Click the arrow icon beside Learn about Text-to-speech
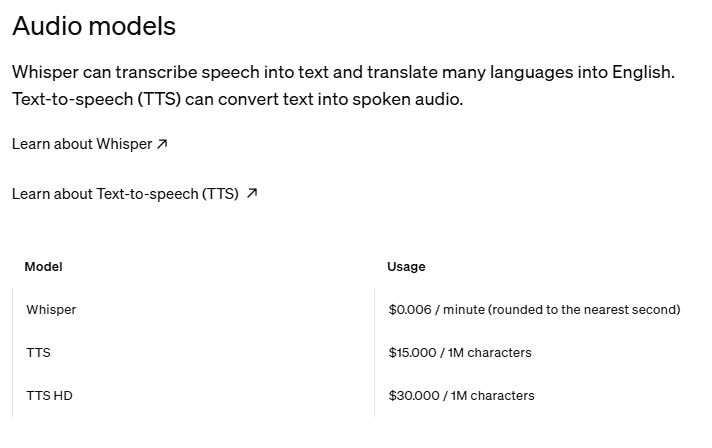Screen dimensions: 712x448 (252, 194)
